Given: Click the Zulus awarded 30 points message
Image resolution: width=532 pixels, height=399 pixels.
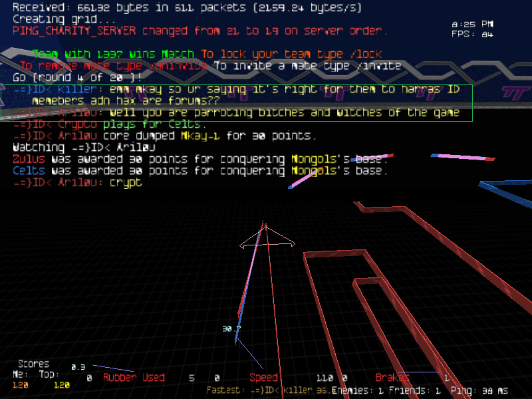Looking at the screenshot, I should coord(199,159).
